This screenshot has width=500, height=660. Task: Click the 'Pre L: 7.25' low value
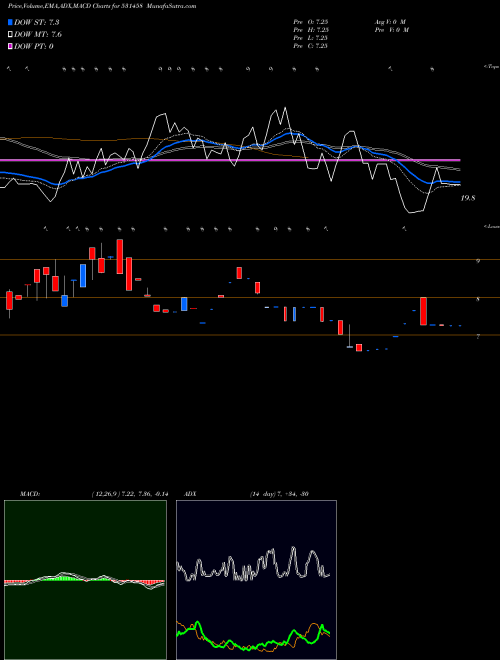coord(311,38)
